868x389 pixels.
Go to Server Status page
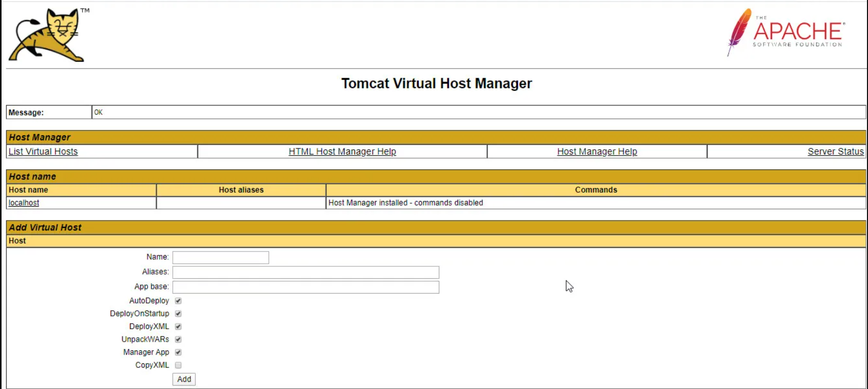click(x=835, y=151)
